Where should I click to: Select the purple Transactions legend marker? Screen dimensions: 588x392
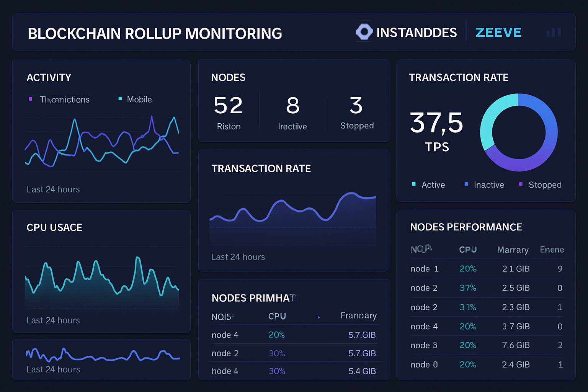(x=31, y=99)
